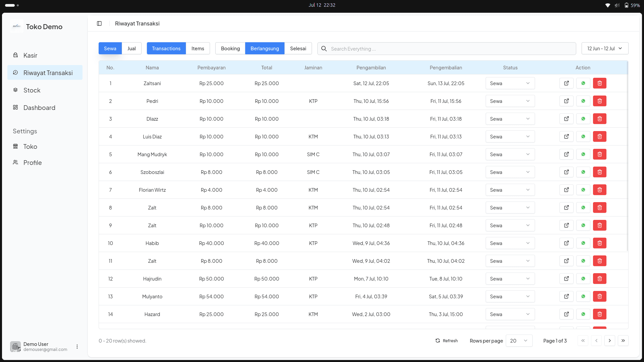Send WhatsApp message for Habib's transaction
Screen dimensions: 644x362
click(x=583, y=243)
